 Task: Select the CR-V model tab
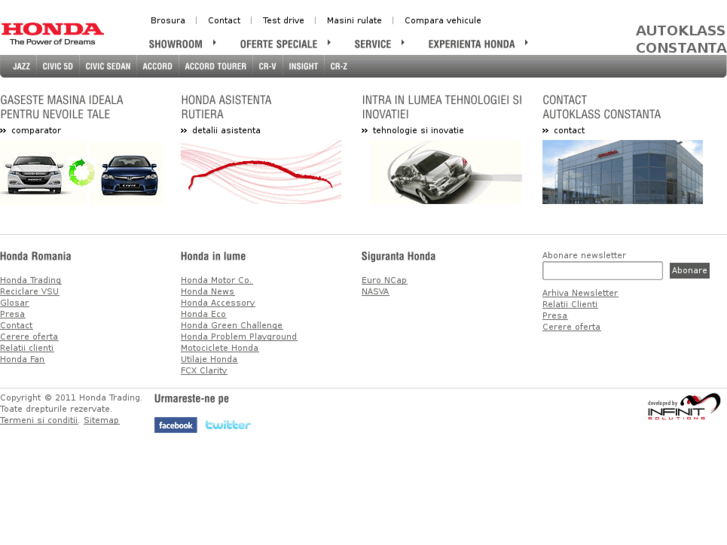[x=268, y=66]
